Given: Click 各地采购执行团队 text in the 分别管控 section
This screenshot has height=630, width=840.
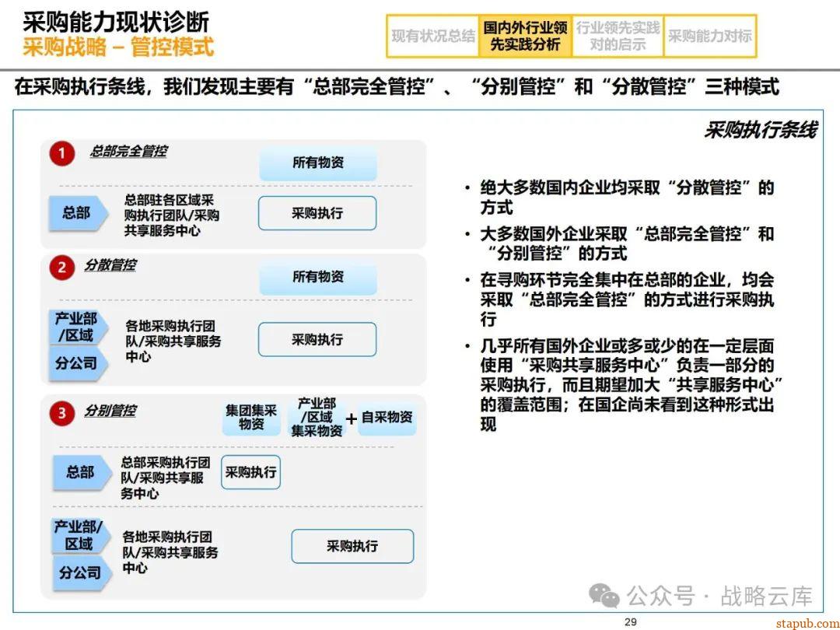Looking at the screenshot, I should 170,552.
